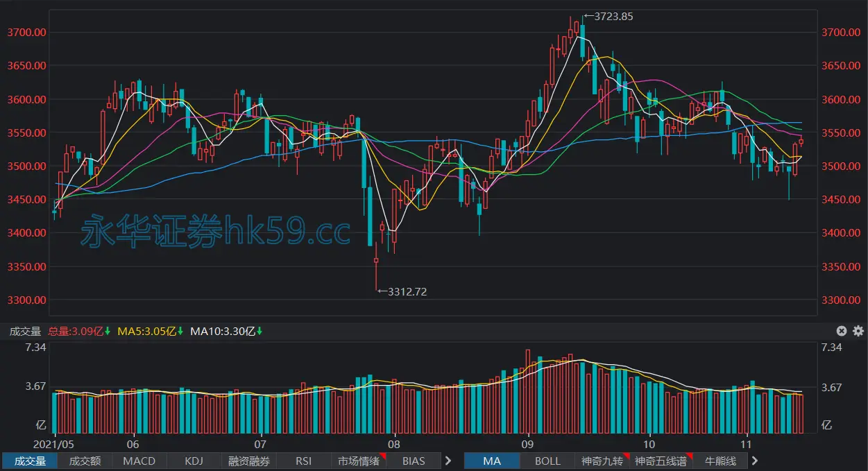Select the 牛熊线 overlay tab
Viewport: 868px width, 471px height.
pos(720,461)
